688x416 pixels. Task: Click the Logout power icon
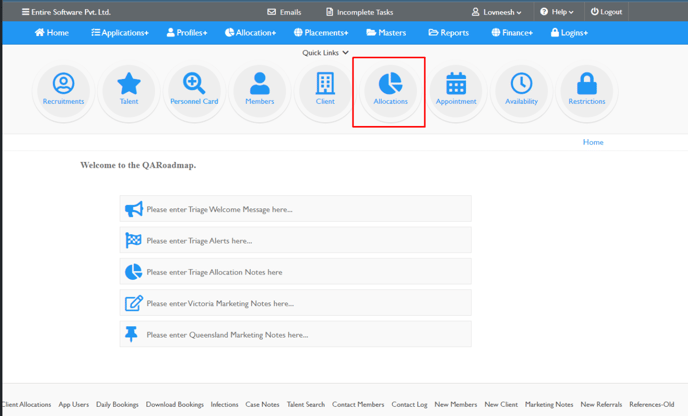[594, 12]
